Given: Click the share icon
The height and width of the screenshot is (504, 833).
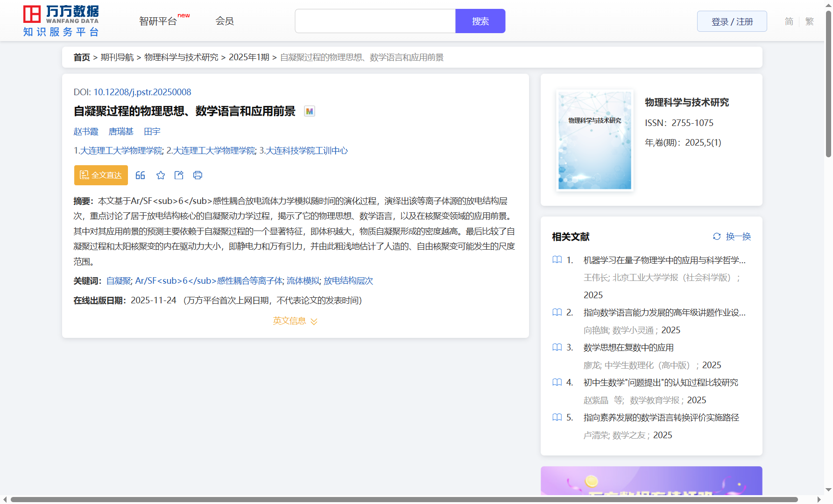Looking at the screenshot, I should [179, 175].
